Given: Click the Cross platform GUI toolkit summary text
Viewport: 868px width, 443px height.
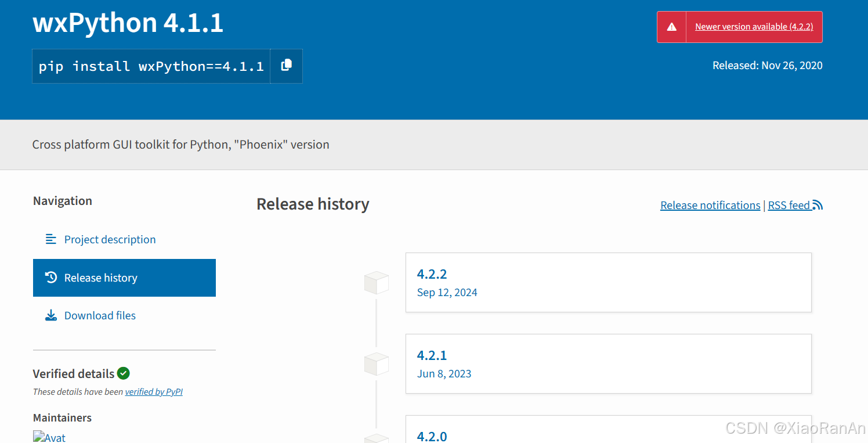Looking at the screenshot, I should pyautogui.click(x=180, y=145).
